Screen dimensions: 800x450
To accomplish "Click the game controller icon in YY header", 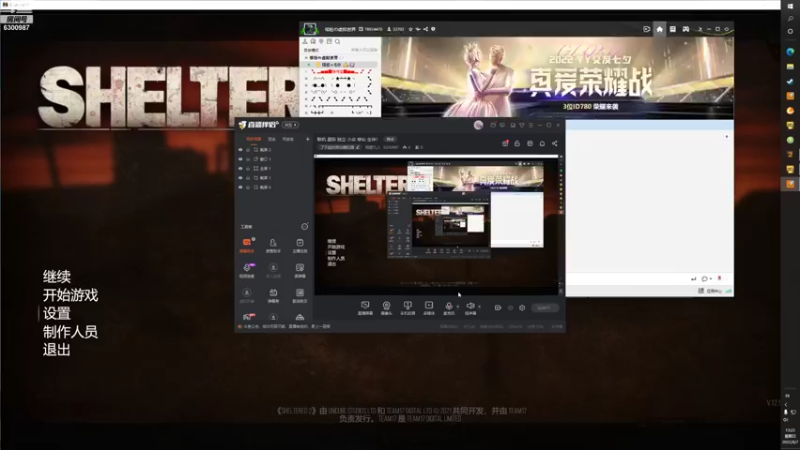I will coord(686,29).
